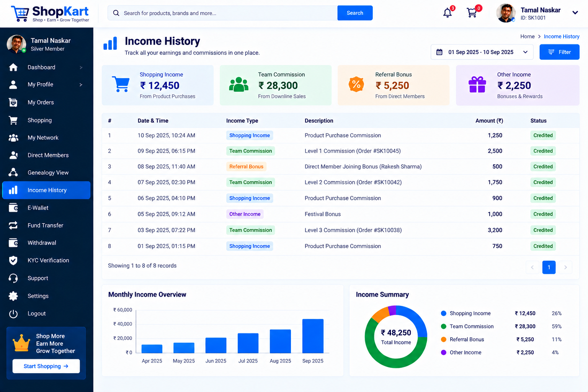The height and width of the screenshot is (392, 588).
Task: Open the shopping cart in header
Action: 472,13
